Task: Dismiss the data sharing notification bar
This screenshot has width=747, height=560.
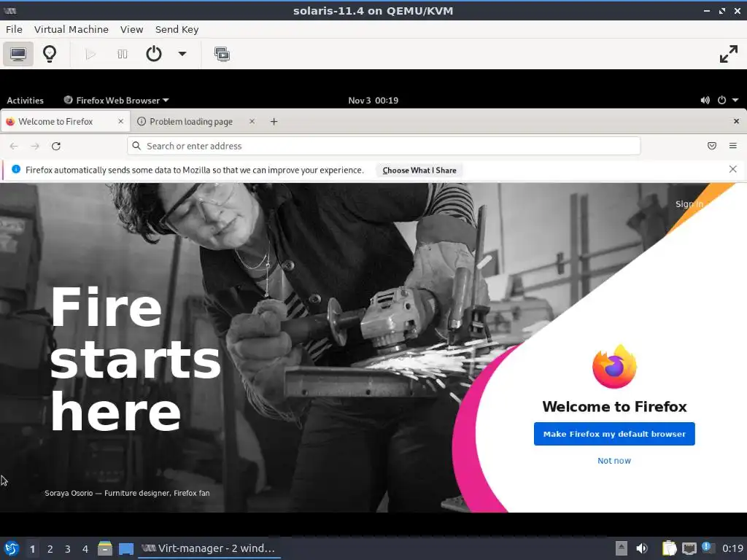Action: pos(732,169)
